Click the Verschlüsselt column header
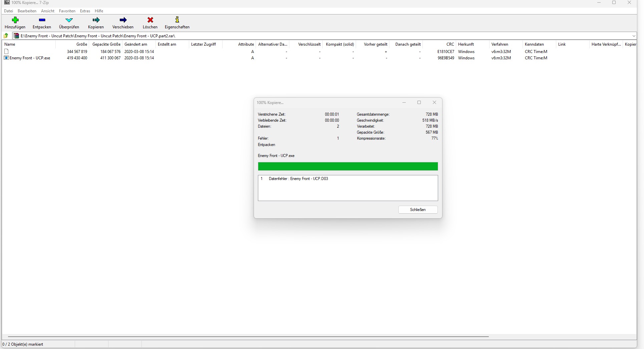The image size is (644, 349). click(306, 44)
